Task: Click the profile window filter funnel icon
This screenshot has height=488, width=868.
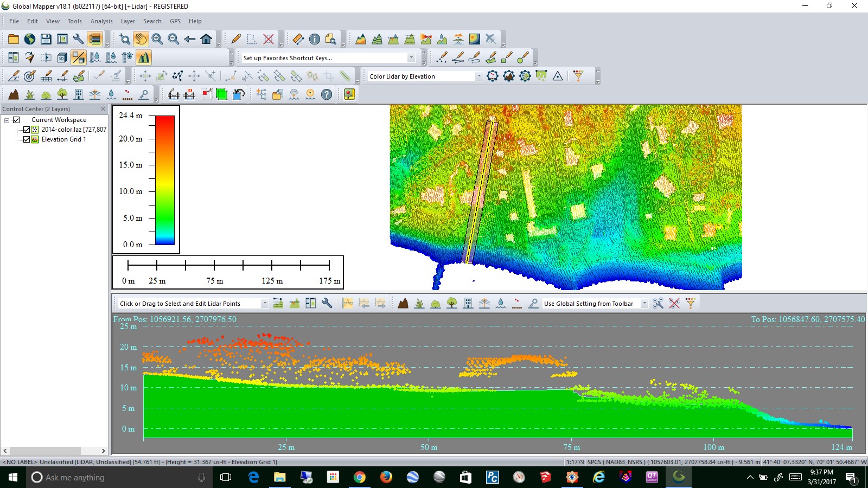Action: [x=691, y=304]
